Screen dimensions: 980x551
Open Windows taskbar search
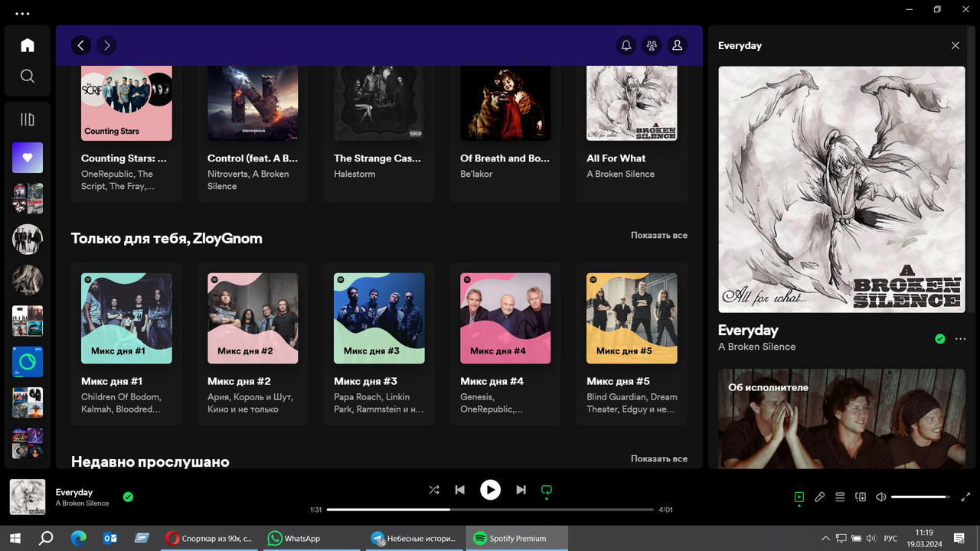pyautogui.click(x=46, y=539)
